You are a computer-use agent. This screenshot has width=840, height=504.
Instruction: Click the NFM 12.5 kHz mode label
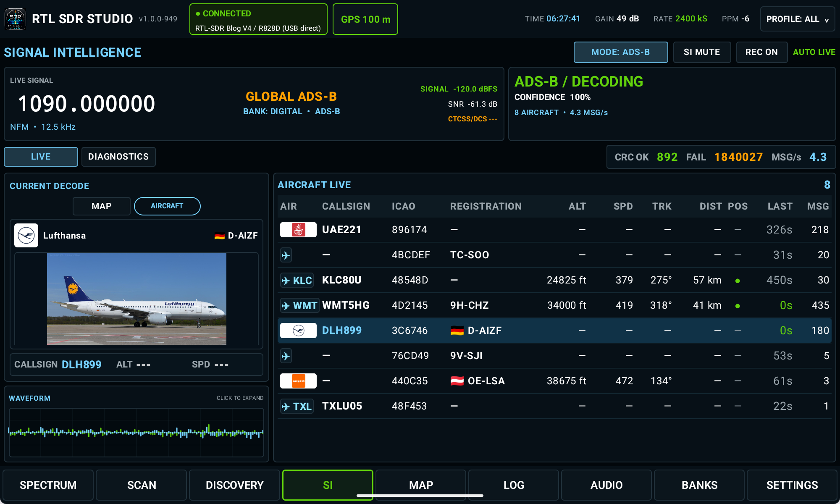(x=43, y=127)
